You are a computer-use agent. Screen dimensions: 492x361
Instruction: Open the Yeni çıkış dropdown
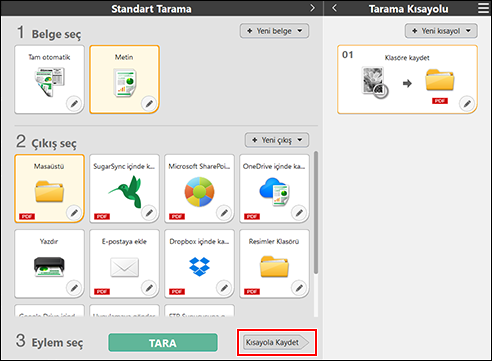click(277, 140)
